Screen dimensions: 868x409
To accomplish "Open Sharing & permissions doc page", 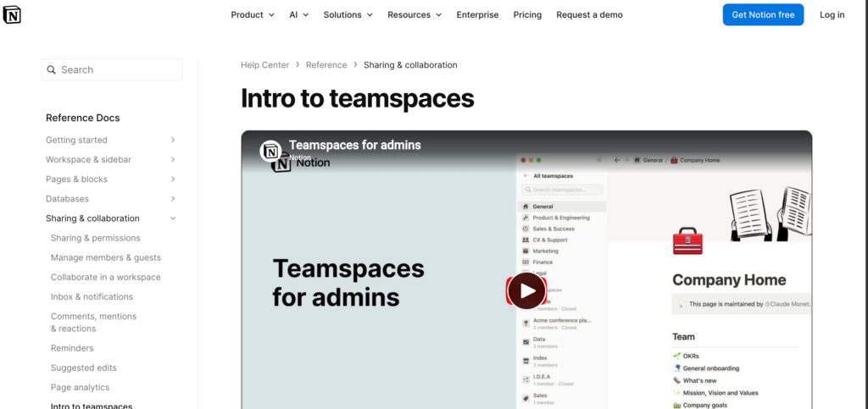I will 95,238.
